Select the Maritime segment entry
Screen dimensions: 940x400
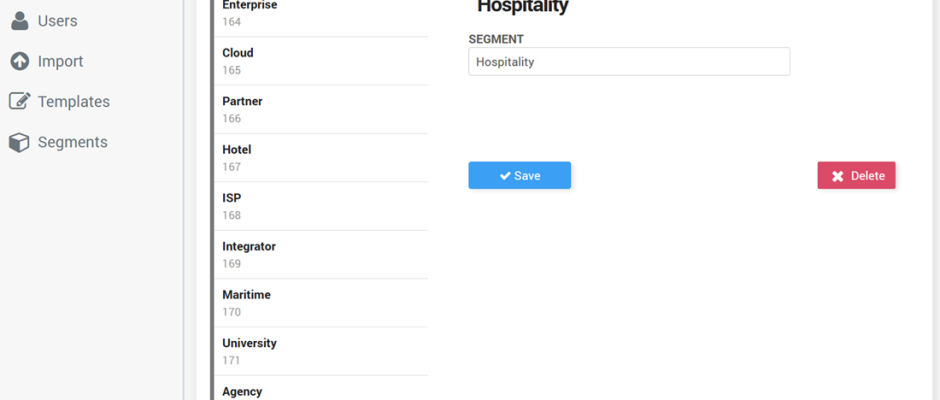pos(321,303)
